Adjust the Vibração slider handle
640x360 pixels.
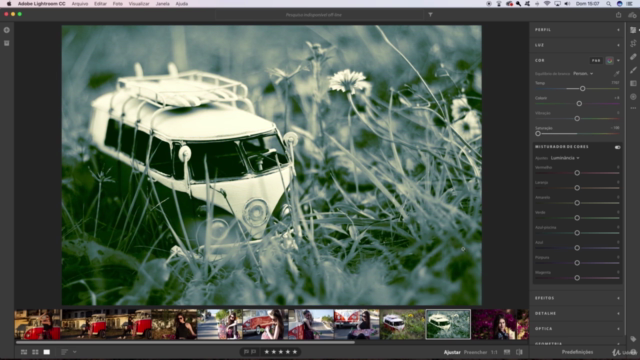(x=577, y=119)
